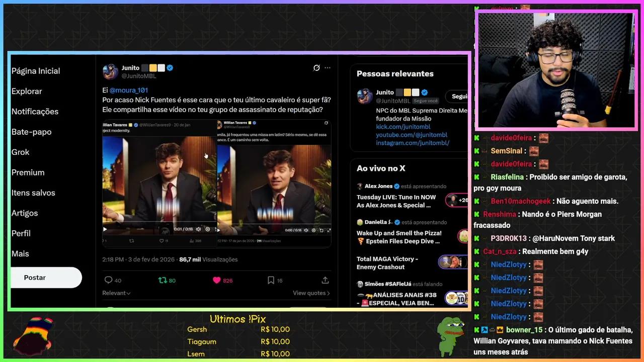644x362 pixels.
Task: Go to Perfil in the sidebar
Action: coord(21,233)
